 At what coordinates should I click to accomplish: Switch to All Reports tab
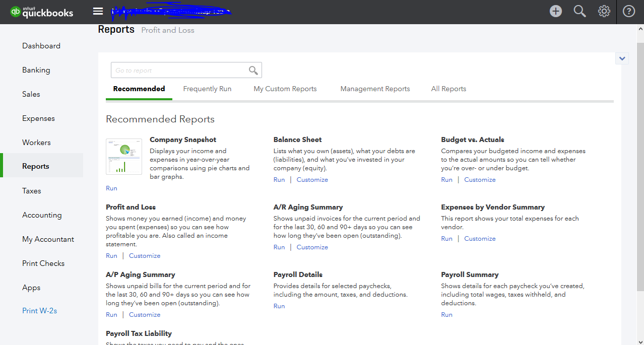(448, 89)
